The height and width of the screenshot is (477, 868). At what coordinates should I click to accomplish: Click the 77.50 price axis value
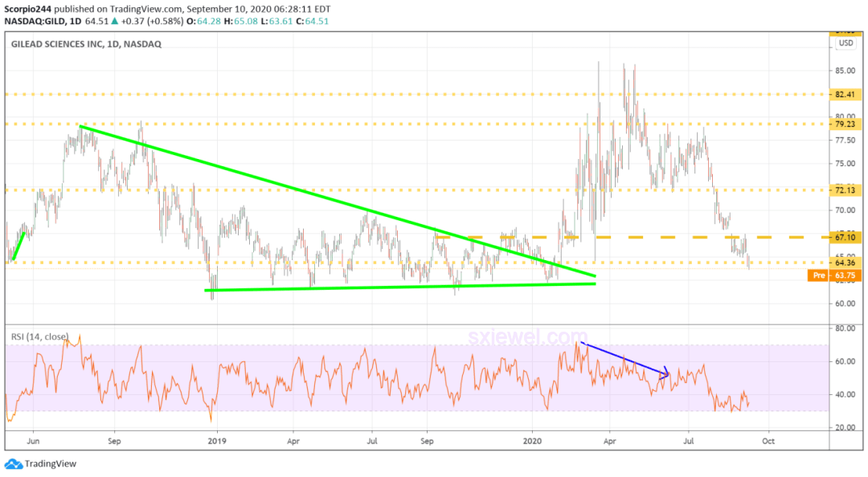(x=845, y=141)
